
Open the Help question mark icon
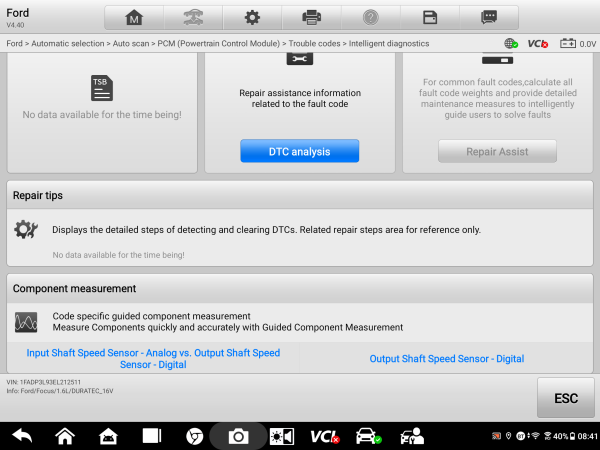click(x=371, y=18)
